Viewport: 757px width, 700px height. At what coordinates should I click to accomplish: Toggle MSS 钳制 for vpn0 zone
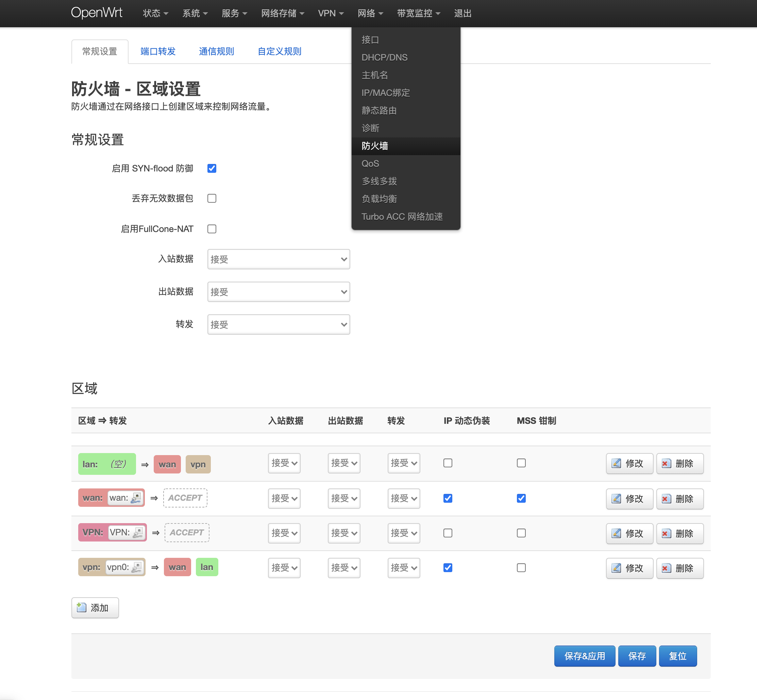tap(521, 567)
